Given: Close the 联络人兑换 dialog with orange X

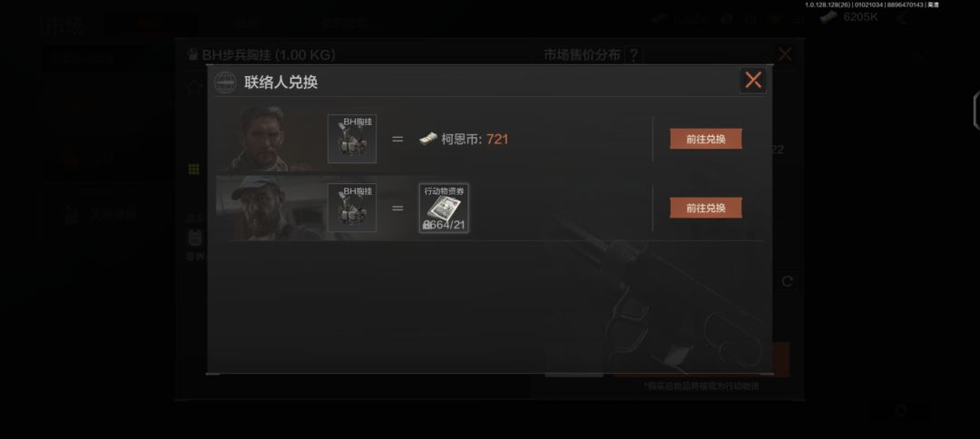Looking at the screenshot, I should [753, 80].
